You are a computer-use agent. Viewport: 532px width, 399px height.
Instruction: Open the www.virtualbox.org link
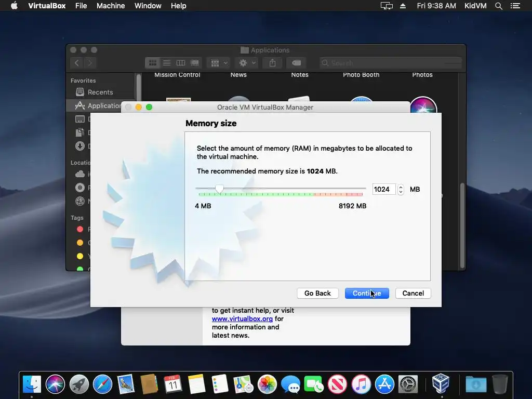click(242, 318)
